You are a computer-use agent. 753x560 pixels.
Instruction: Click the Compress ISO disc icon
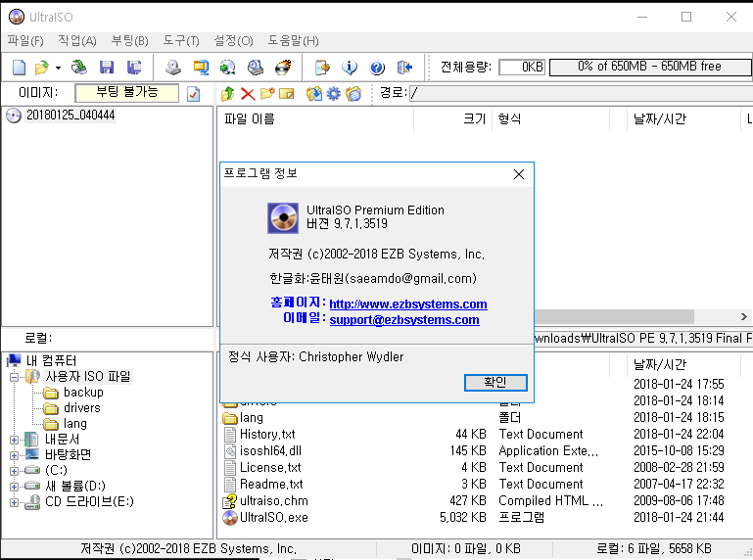[x=227, y=68]
